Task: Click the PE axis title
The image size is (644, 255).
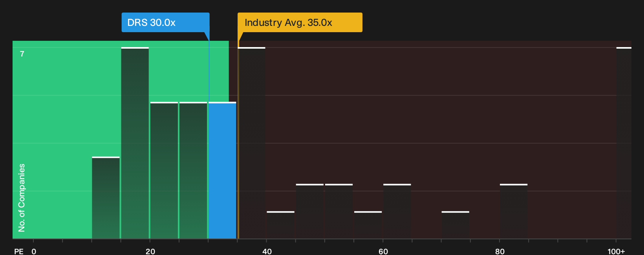Action: [x=19, y=251]
